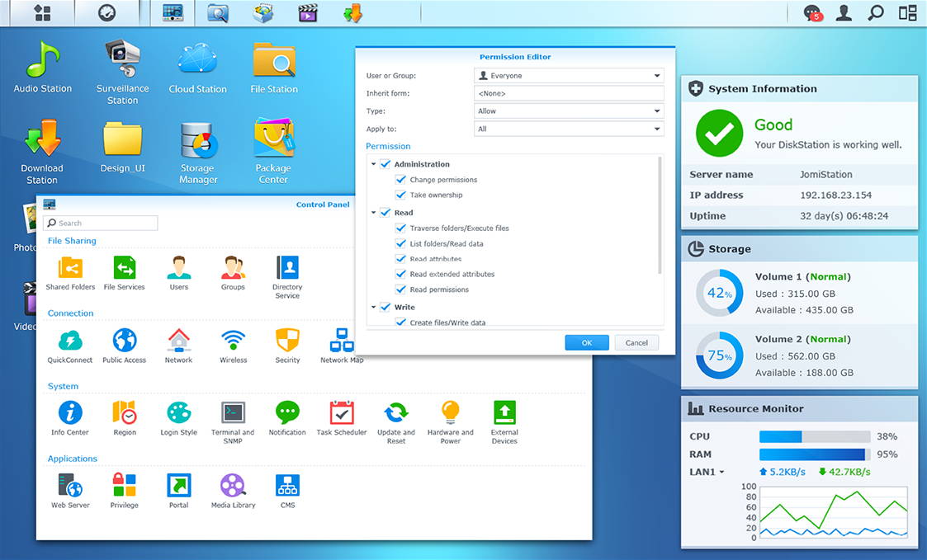Expand the Apply to dropdown
The image size is (927, 560).
pos(570,129)
